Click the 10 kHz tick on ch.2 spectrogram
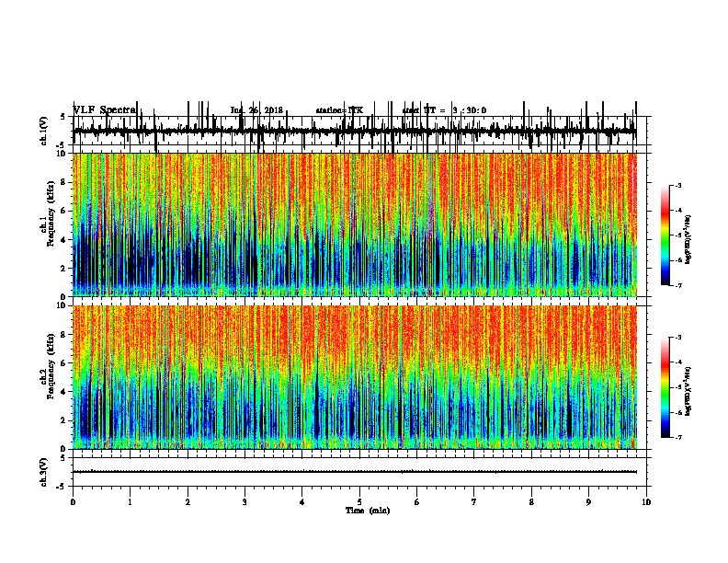Screen dimensions: 728x563 [x=63, y=305]
